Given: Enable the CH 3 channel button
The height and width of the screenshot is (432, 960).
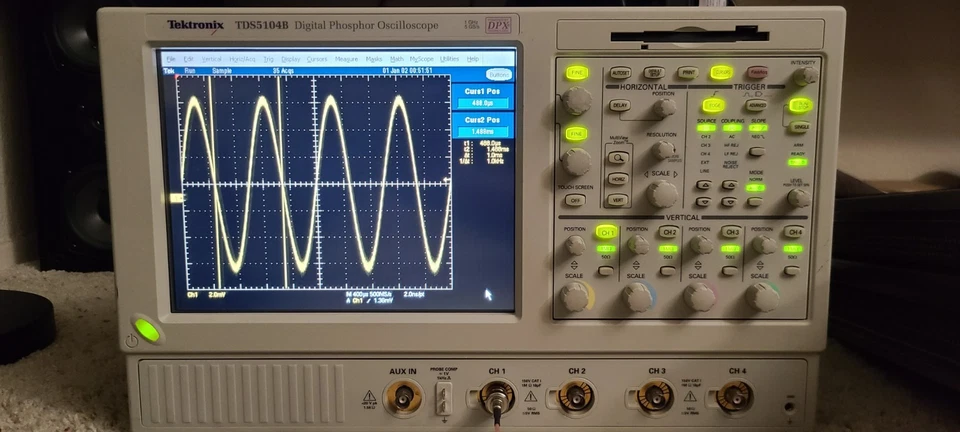Looking at the screenshot, I should point(731,232).
